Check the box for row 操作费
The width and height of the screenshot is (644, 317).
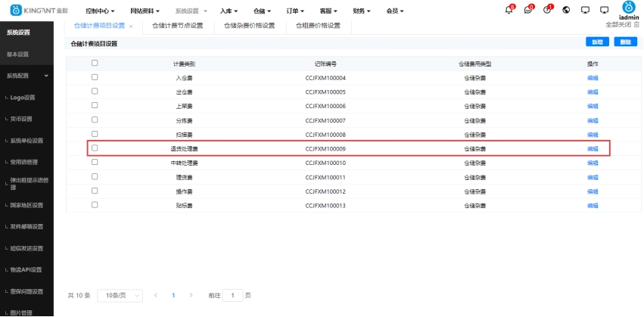95,191
